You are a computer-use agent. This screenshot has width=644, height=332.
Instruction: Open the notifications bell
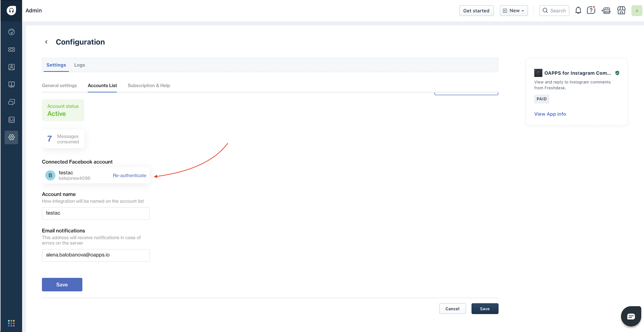coord(578,11)
